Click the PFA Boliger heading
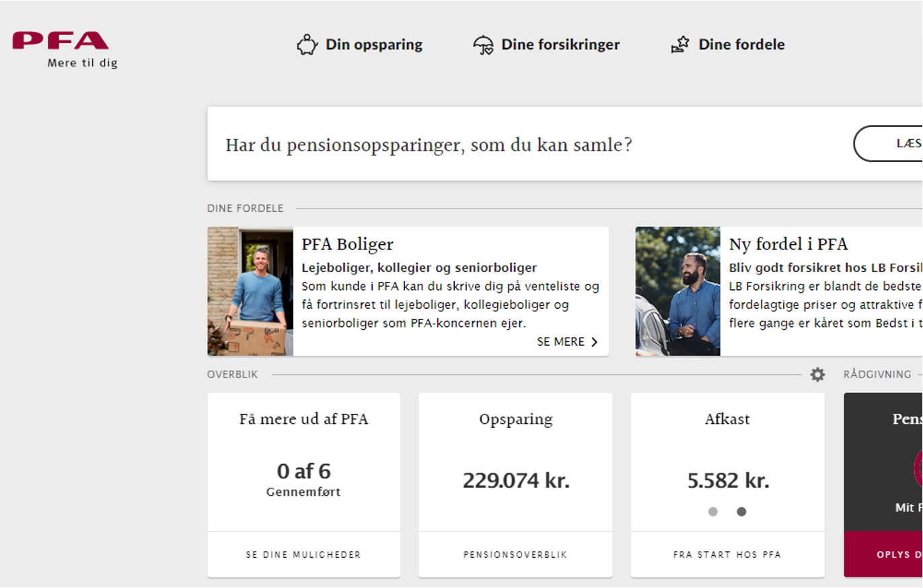923x588 pixels. tap(347, 244)
